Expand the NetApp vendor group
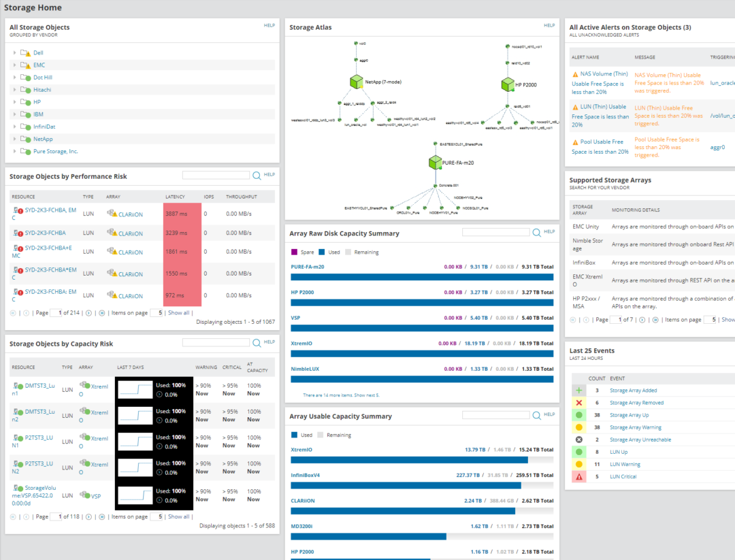Screen dimensions: 735x560 (14, 139)
